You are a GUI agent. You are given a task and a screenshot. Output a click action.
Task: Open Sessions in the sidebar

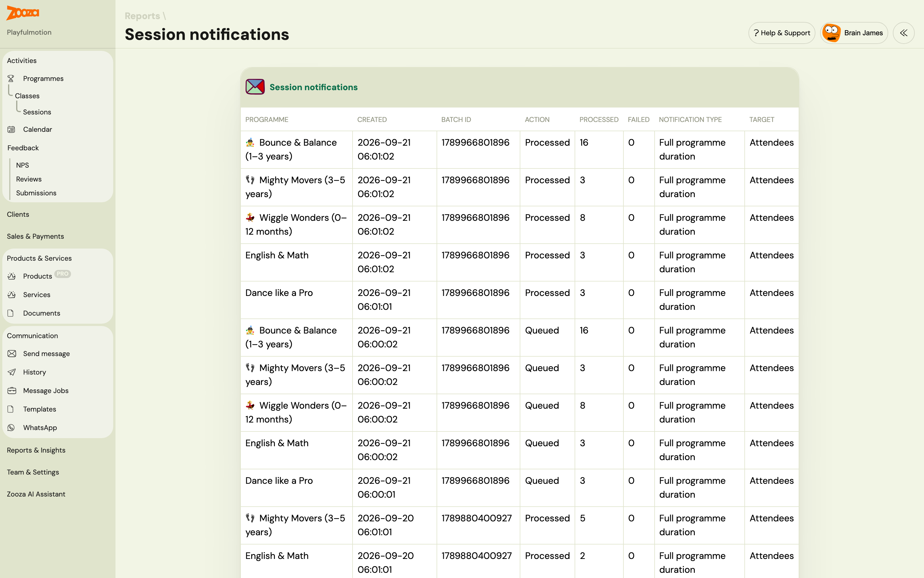pyautogui.click(x=37, y=112)
